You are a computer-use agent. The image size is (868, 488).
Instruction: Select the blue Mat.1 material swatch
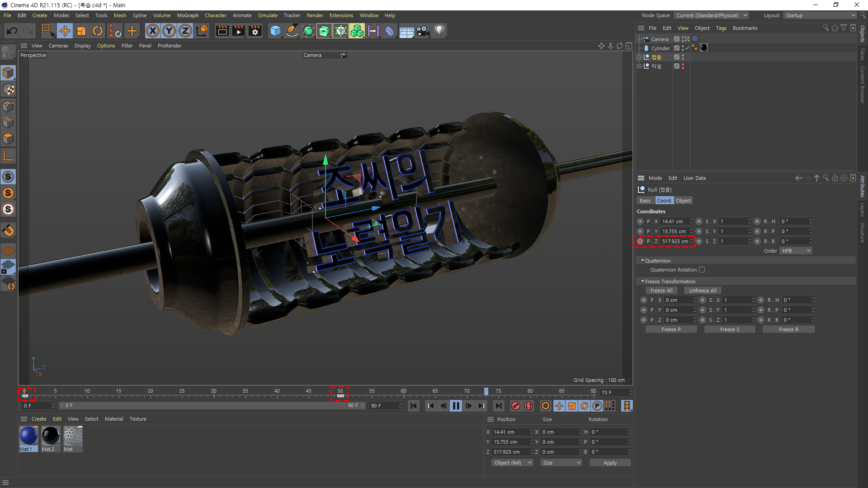(x=28, y=436)
